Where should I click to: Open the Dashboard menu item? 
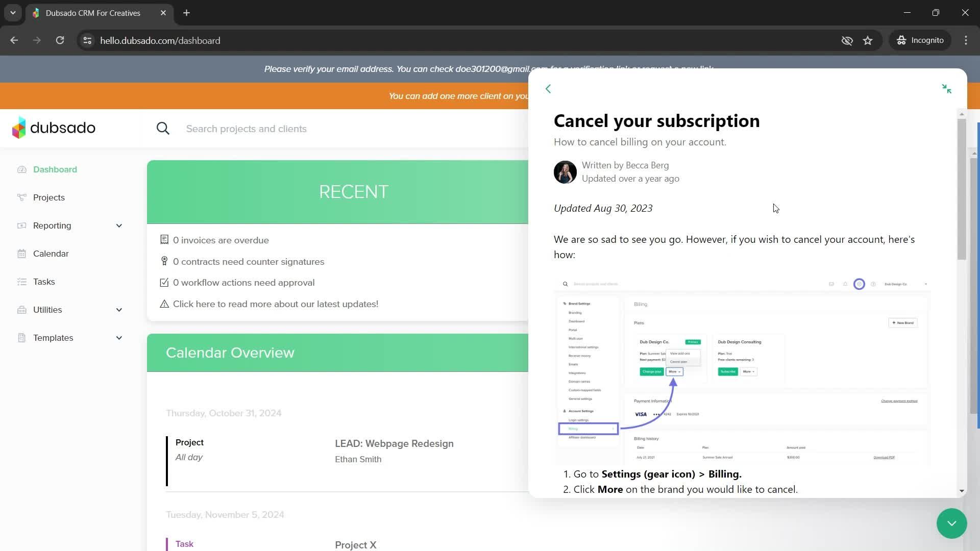(55, 169)
